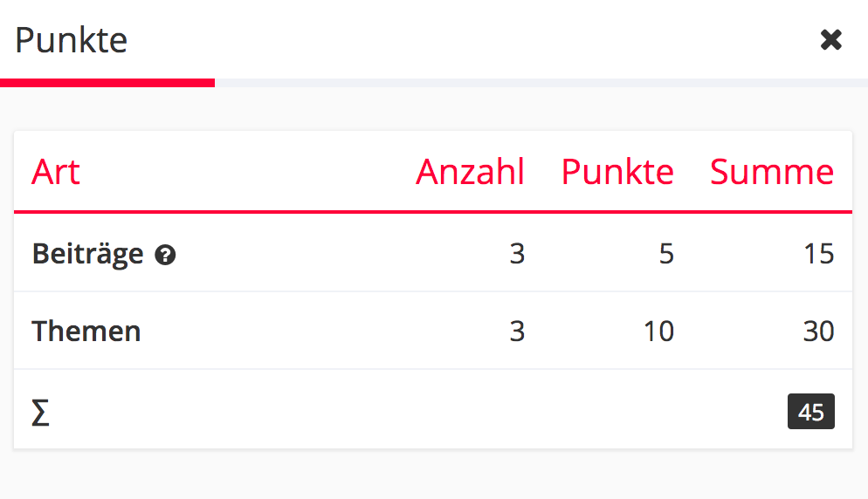The width and height of the screenshot is (868, 499).
Task: Click the Anzahl value in Themen row
Action: [x=517, y=332]
